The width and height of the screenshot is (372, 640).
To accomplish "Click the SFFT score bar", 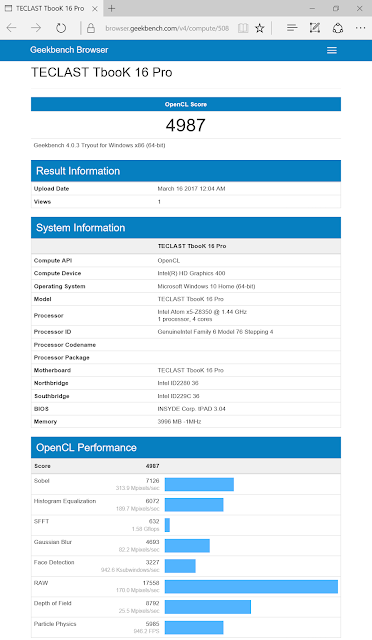I will (x=167, y=525).
